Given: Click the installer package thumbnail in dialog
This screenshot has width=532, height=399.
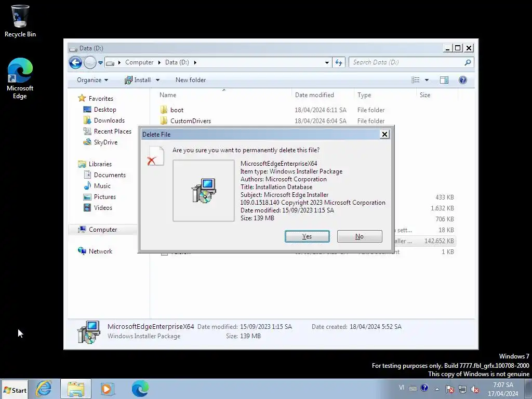Looking at the screenshot, I should [x=204, y=191].
